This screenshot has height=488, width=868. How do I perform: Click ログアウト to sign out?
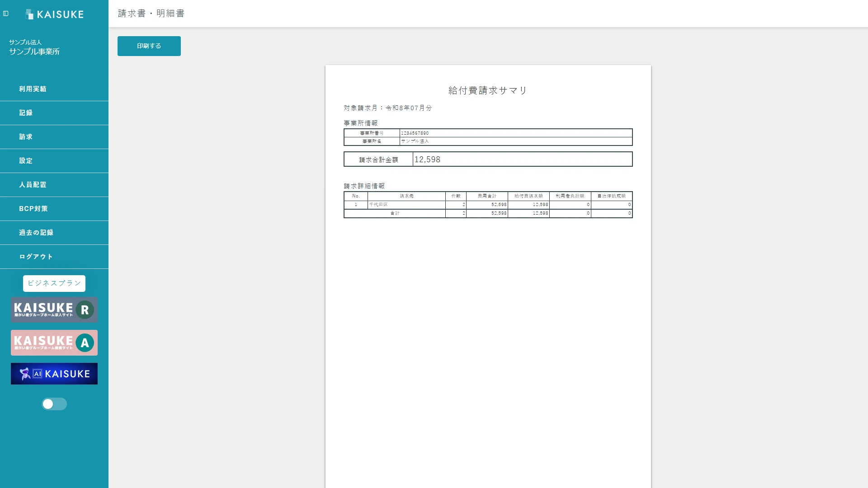pos(54,257)
